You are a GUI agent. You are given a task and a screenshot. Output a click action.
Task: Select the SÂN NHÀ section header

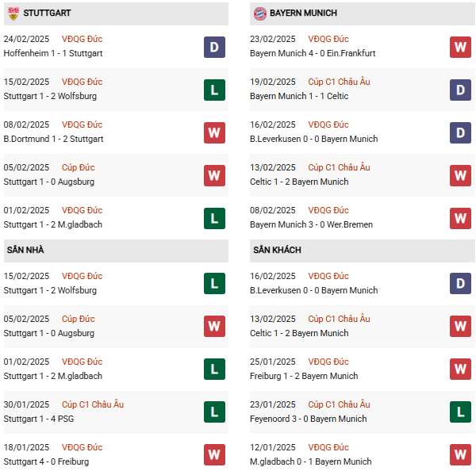(x=25, y=251)
